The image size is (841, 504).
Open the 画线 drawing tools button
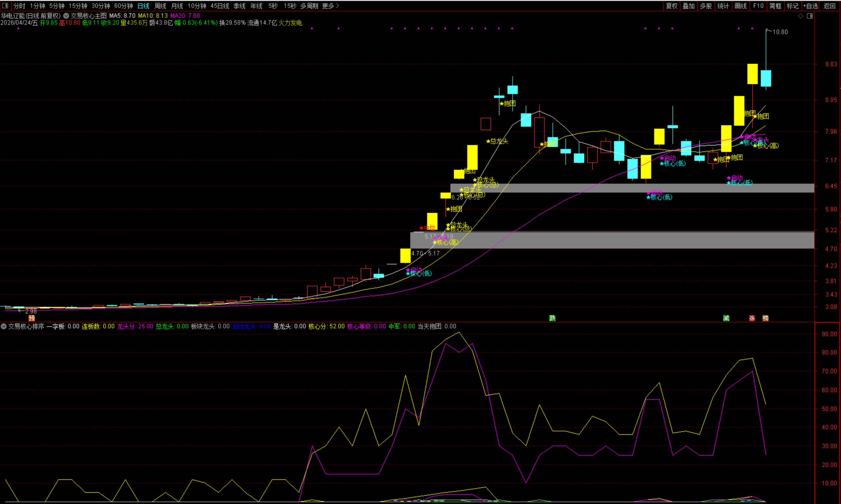(x=740, y=6)
